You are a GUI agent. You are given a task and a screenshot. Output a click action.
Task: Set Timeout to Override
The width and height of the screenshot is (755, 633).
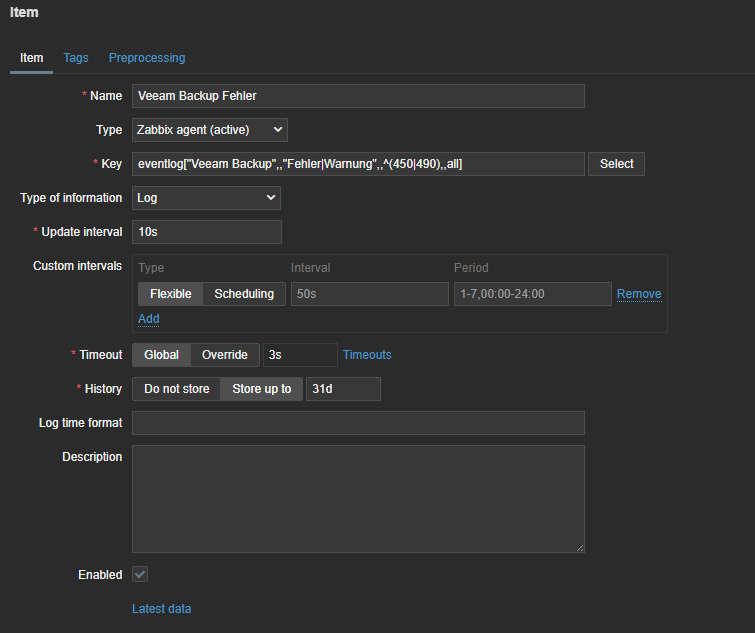click(225, 355)
